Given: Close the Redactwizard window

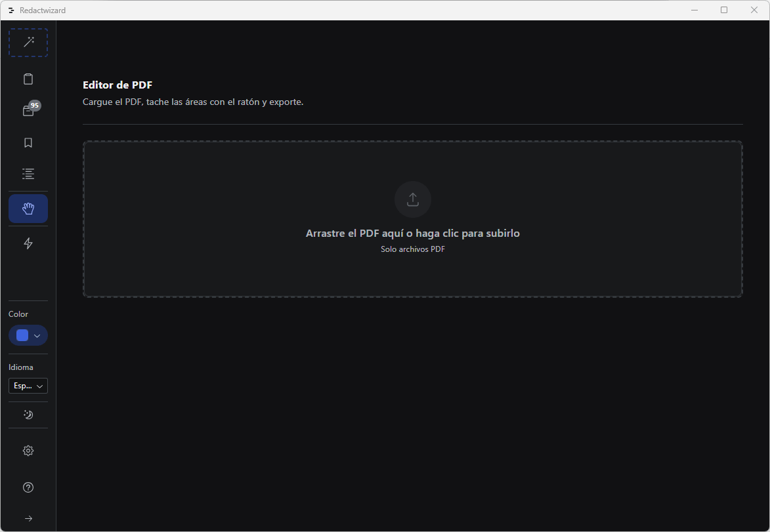Looking at the screenshot, I should 754,10.
